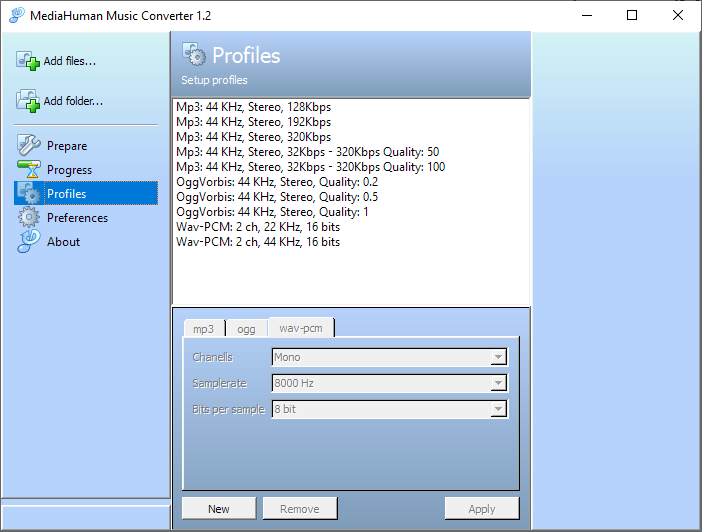702x532 pixels.
Task: Click the Remove profile button
Action: [300, 508]
